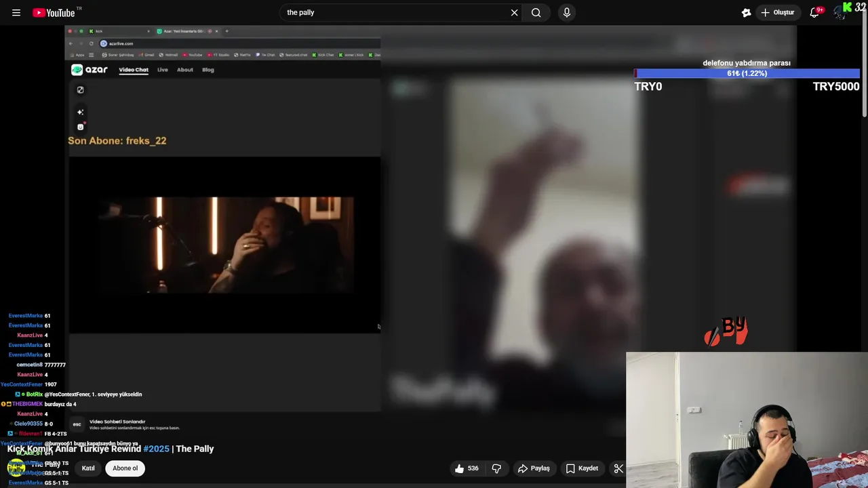Click the Azar sparkle effects icon
This screenshot has width=868, height=488.
80,112
